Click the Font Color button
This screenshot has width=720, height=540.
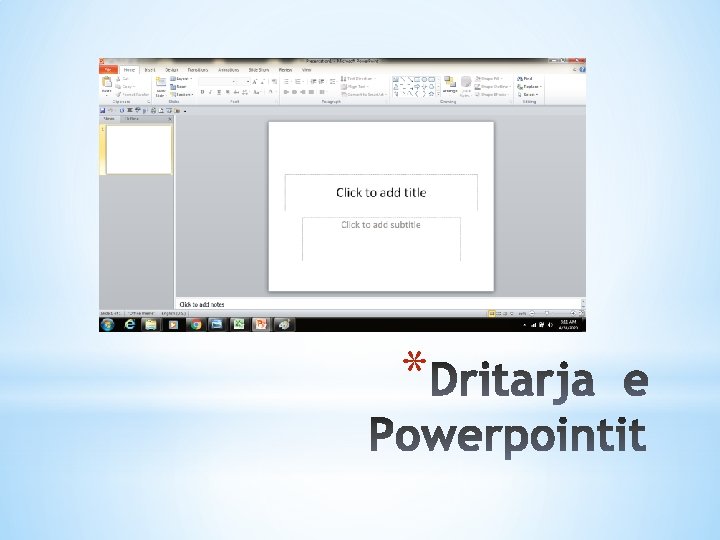tap(271, 92)
